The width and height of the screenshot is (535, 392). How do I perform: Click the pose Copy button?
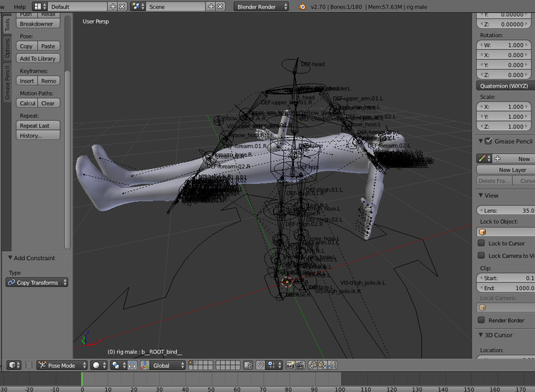[26, 46]
